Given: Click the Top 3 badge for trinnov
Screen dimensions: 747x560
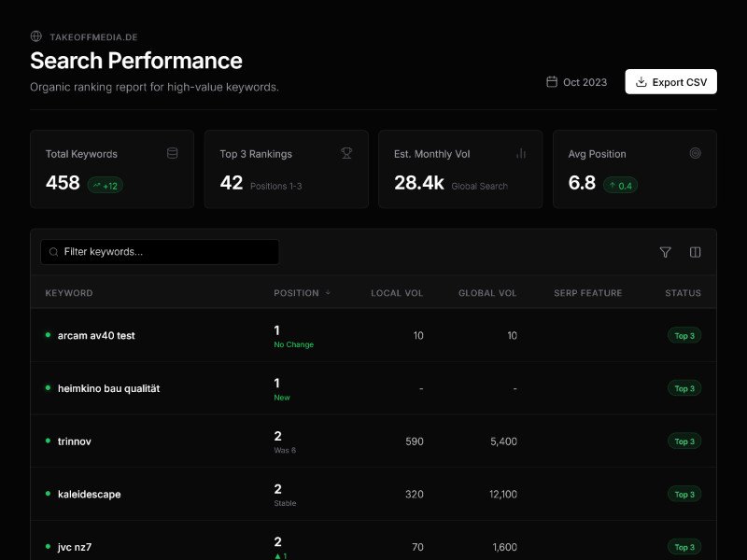Looking at the screenshot, I should coord(684,441).
